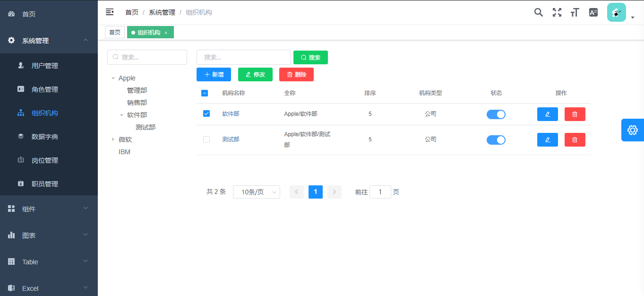This screenshot has height=296, width=644.
Task: Open 岗位管理 in the sidebar
Action: tap(49, 160)
